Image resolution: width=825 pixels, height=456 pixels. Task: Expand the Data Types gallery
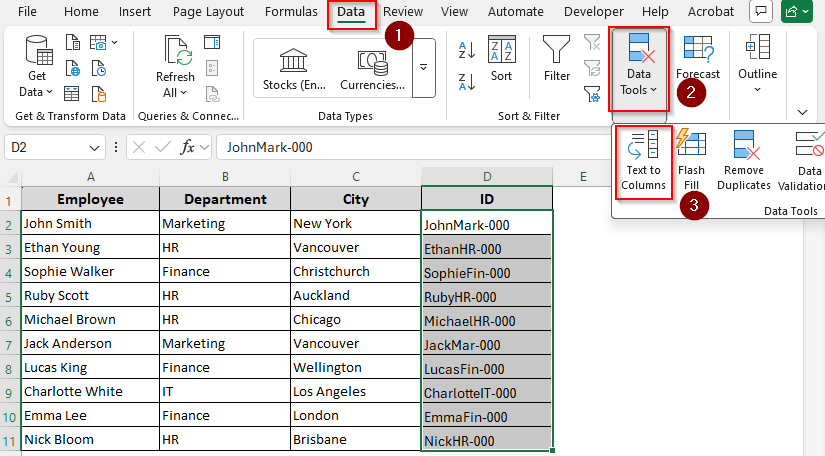click(424, 68)
